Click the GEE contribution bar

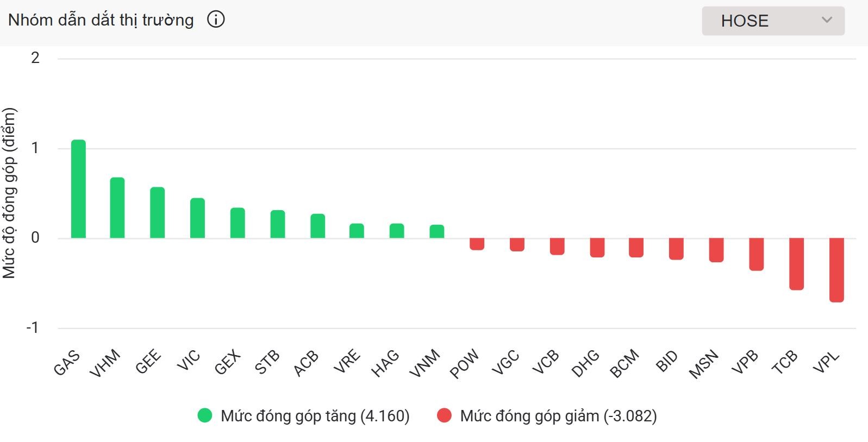coord(157,213)
